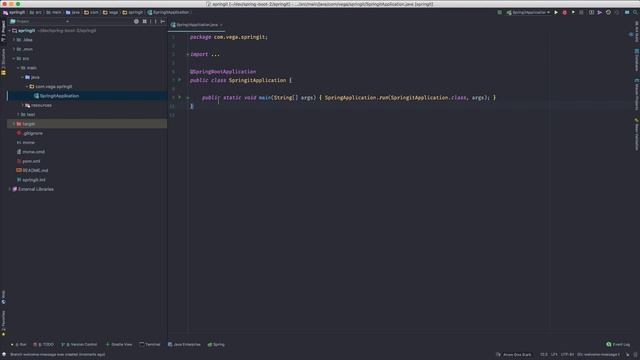Click the circular icon in top toolbar

pos(608,12)
